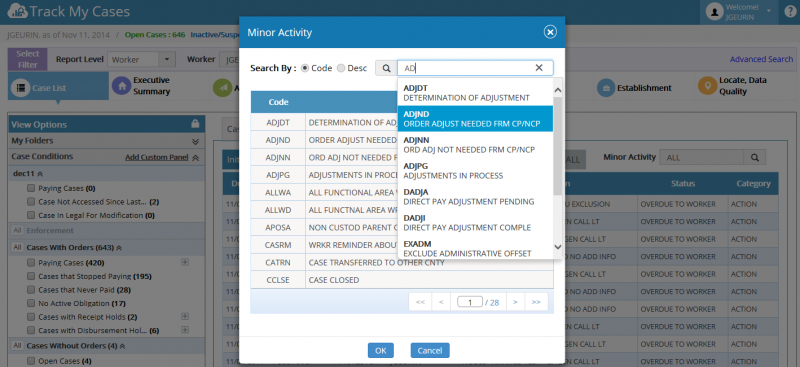The width and height of the screenshot is (800, 367).
Task: Click the Locate, Data Quality icon
Action: 707,86
